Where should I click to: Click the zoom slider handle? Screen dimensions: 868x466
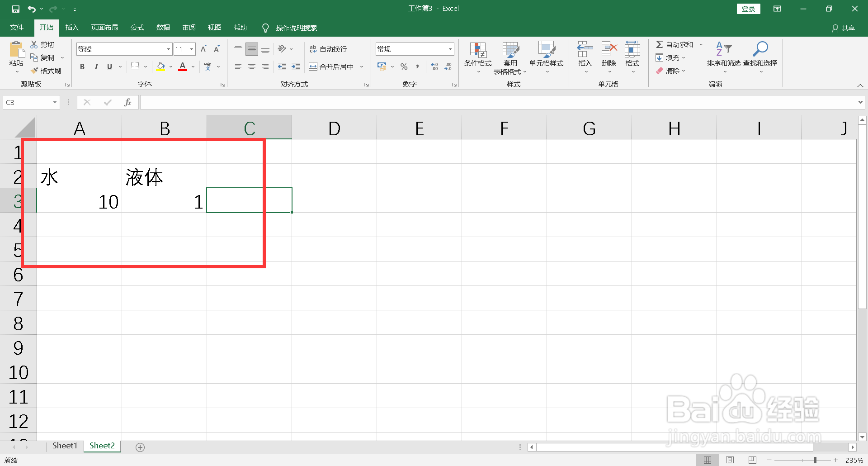(815, 460)
